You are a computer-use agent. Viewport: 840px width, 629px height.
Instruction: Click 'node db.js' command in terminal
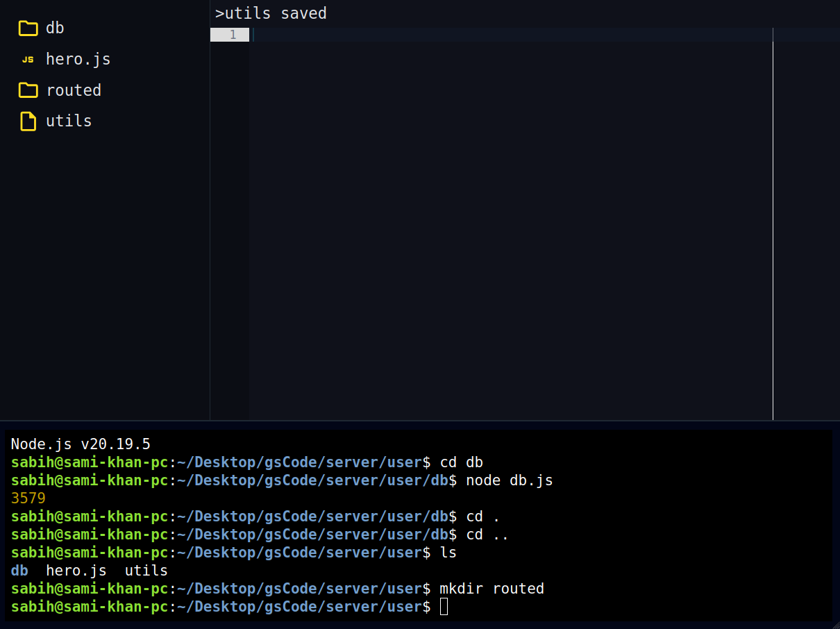click(x=510, y=480)
